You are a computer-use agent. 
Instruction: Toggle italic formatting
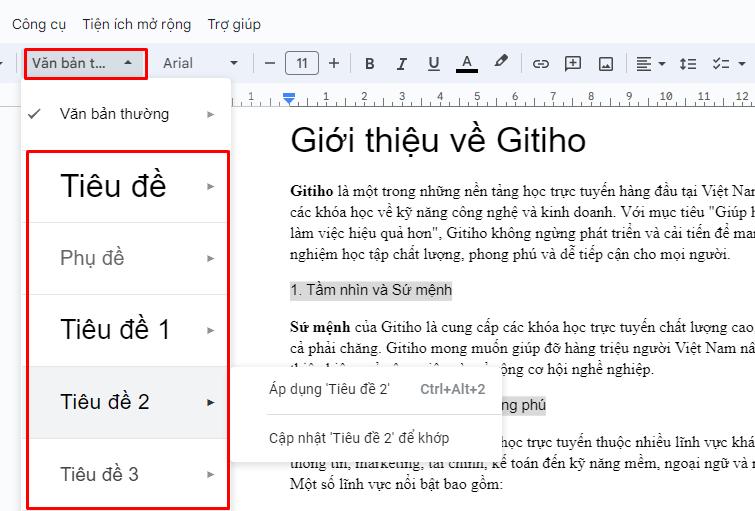point(402,64)
